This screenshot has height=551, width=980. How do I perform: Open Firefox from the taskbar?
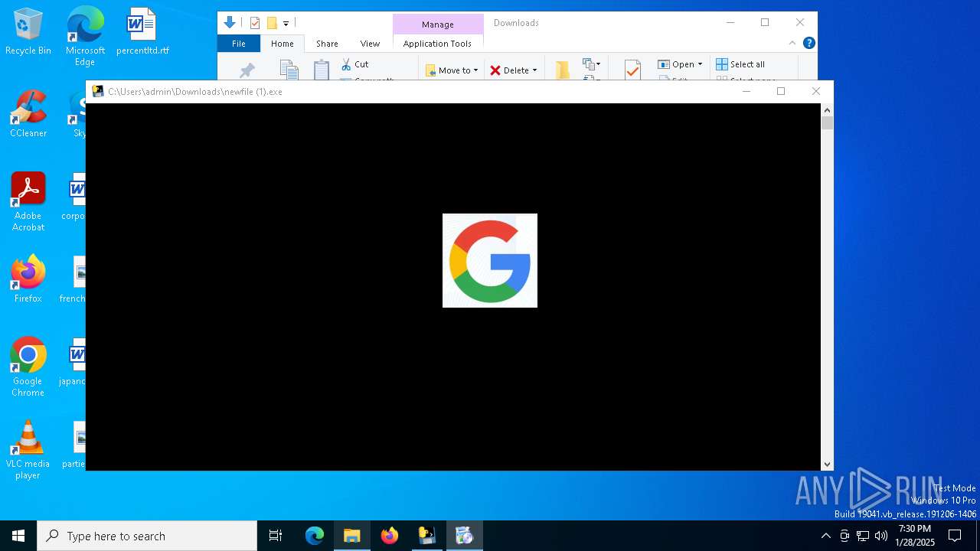[x=390, y=536]
